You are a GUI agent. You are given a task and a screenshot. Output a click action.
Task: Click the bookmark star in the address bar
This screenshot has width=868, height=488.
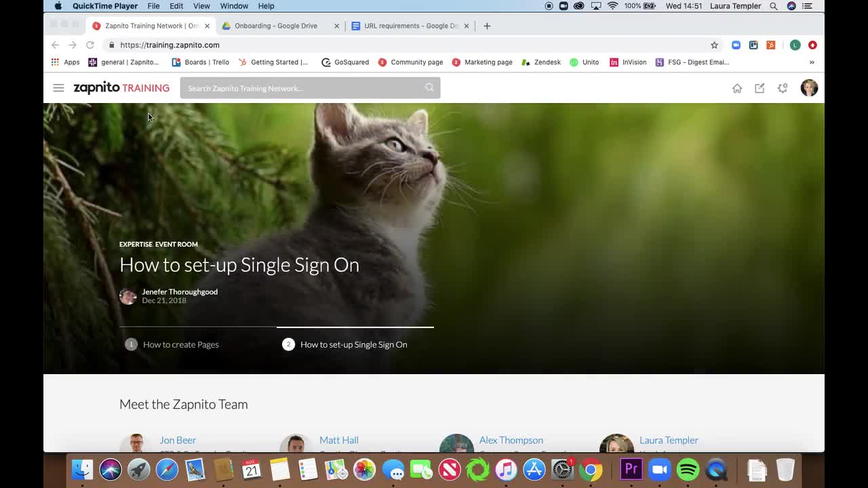714,45
